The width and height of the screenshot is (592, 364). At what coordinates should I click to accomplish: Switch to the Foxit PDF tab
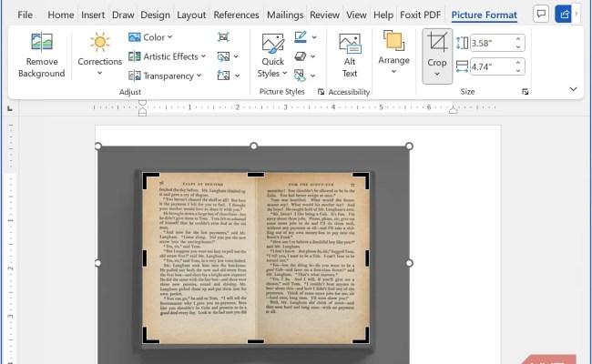point(420,15)
